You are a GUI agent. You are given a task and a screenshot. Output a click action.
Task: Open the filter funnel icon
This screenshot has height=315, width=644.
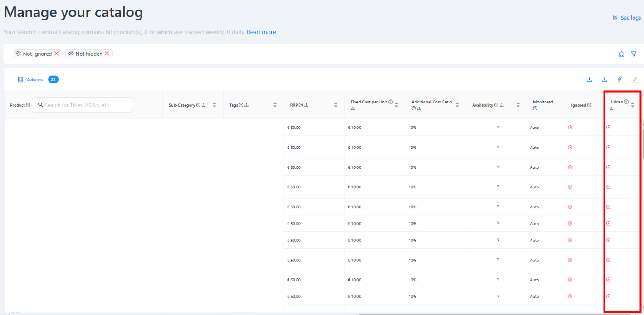click(634, 54)
